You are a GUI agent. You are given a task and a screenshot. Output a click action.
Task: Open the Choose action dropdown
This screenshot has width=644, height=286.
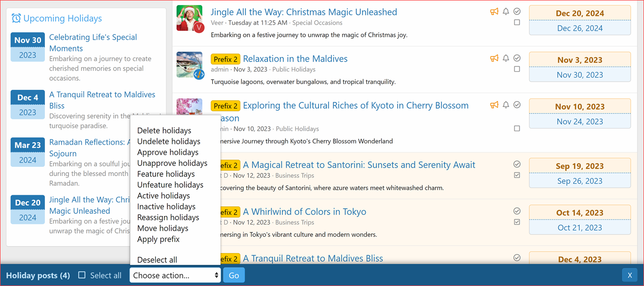pos(175,275)
